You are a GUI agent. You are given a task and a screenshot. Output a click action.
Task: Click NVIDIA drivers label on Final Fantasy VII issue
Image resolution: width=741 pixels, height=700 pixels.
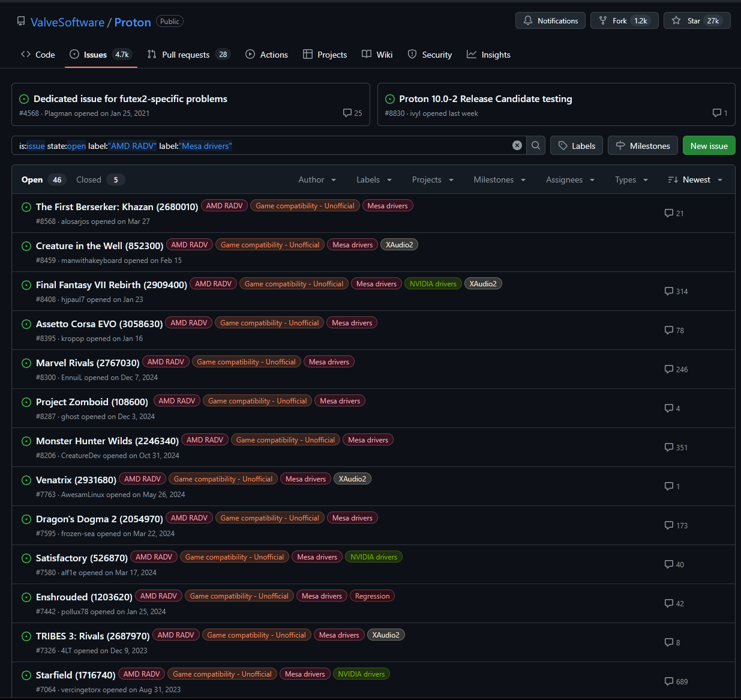(433, 284)
